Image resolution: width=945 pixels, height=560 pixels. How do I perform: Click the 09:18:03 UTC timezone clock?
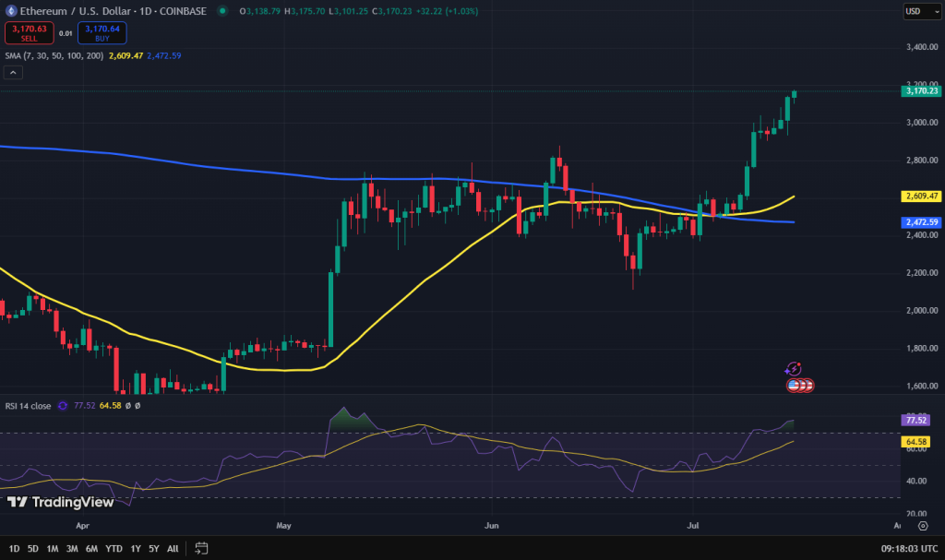[909, 549]
